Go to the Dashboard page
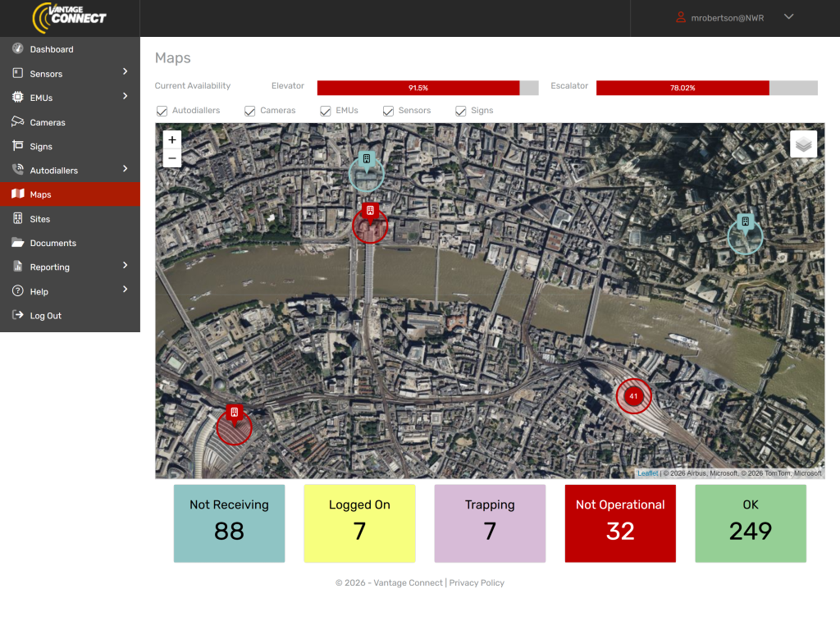 (52, 49)
